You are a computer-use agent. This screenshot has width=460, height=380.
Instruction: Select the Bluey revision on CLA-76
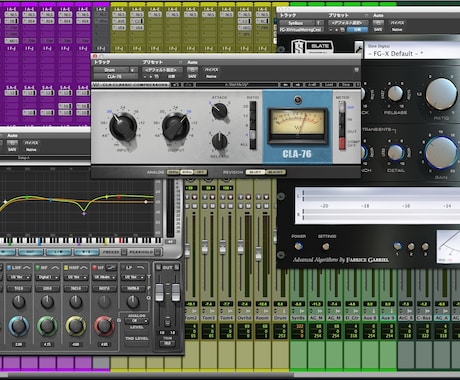(255, 172)
